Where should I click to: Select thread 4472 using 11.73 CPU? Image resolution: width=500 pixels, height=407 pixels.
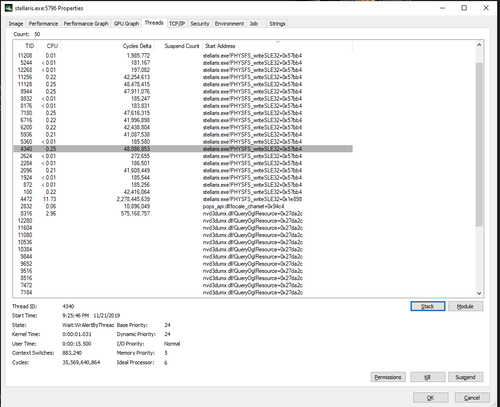(183, 199)
